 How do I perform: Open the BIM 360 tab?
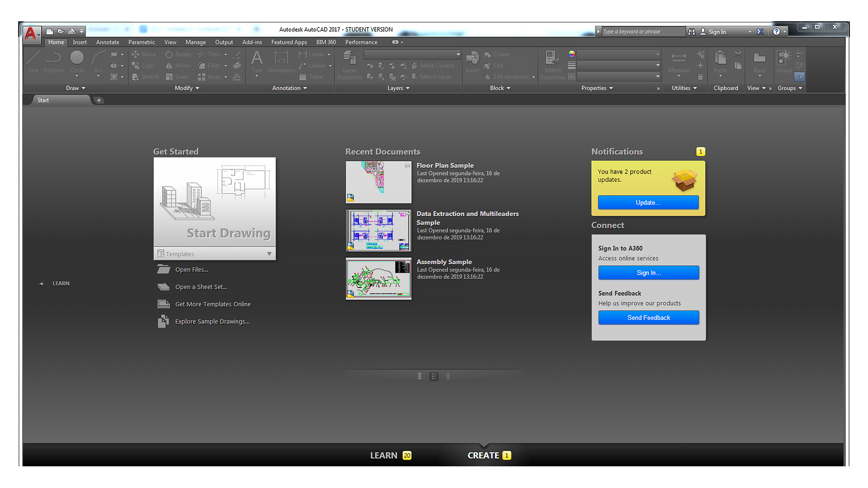(x=326, y=42)
